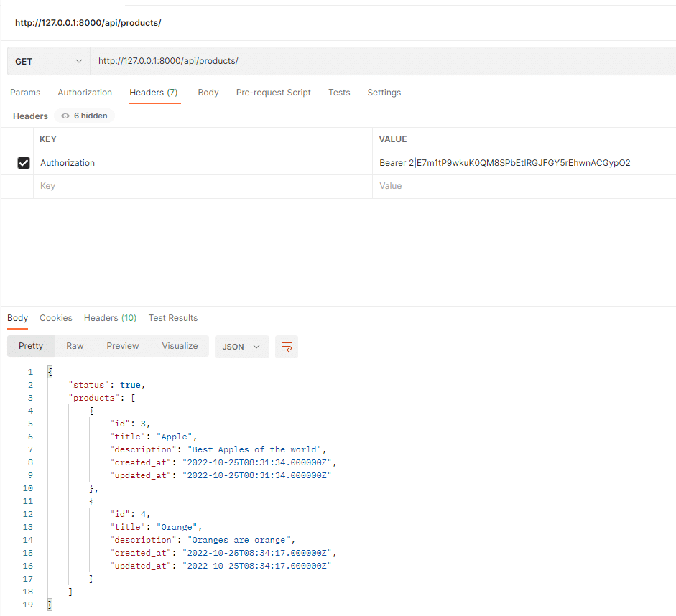Open response Headers (10) tab
The width and height of the screenshot is (676, 616).
(110, 318)
